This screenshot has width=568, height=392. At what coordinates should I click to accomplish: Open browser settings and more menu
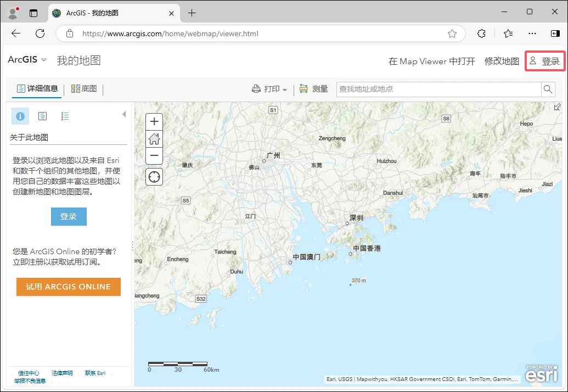[532, 33]
